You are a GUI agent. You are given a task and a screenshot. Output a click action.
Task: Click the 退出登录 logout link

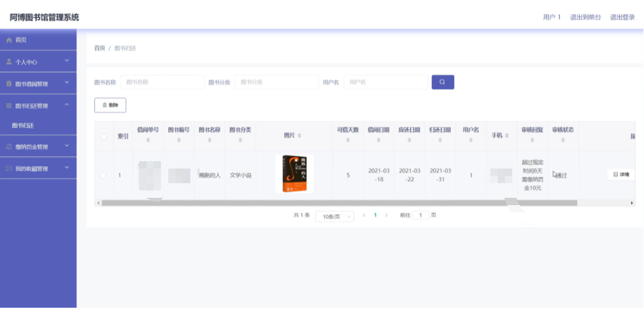(622, 17)
